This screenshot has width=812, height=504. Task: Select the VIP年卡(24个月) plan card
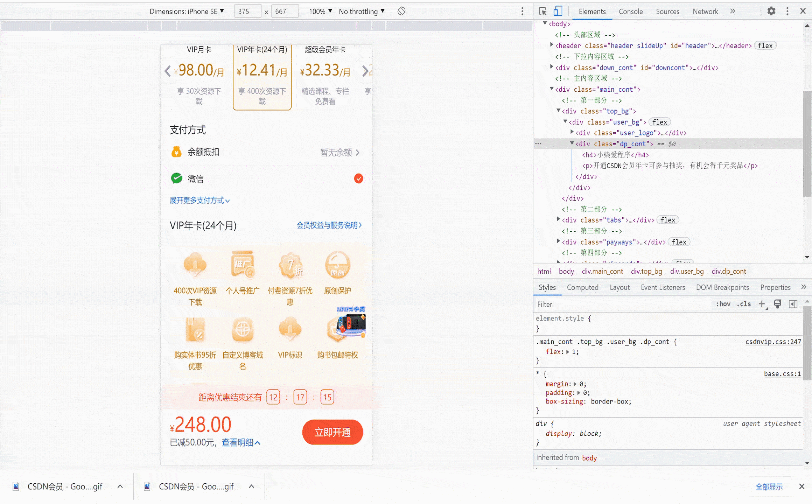tap(262, 77)
